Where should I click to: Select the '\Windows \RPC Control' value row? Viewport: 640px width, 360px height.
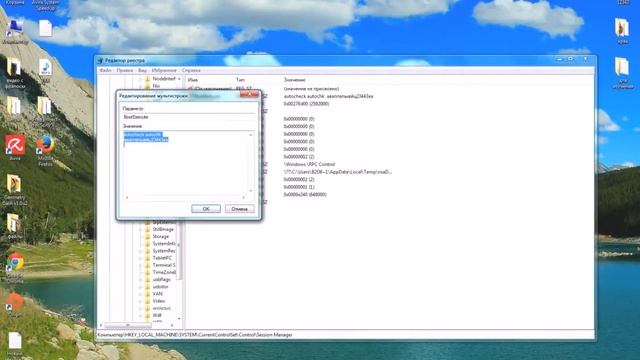click(309, 164)
